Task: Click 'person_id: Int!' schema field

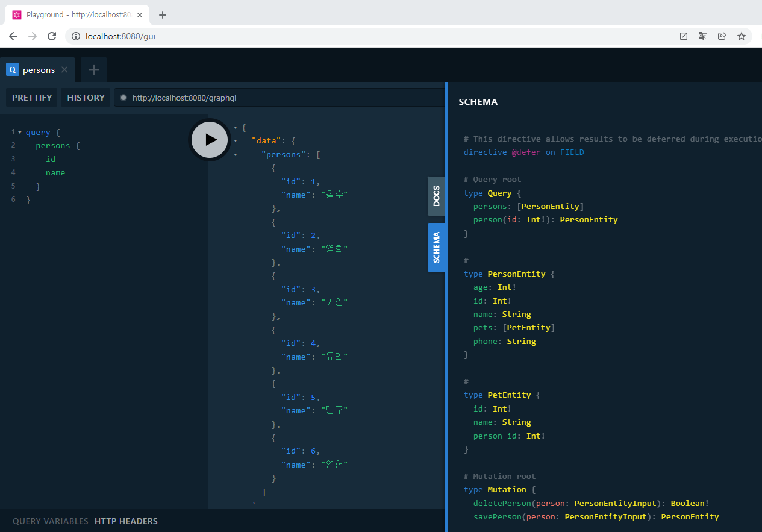Action: point(510,436)
